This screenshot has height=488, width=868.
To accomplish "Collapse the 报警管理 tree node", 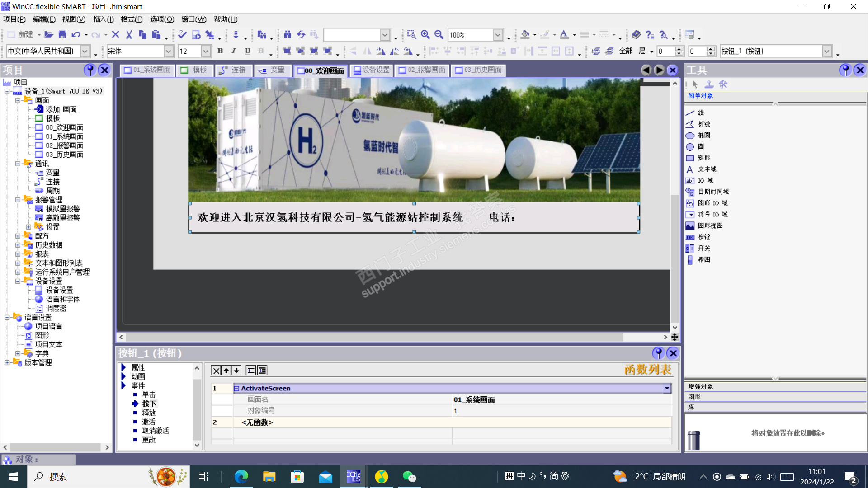I will click(18, 200).
